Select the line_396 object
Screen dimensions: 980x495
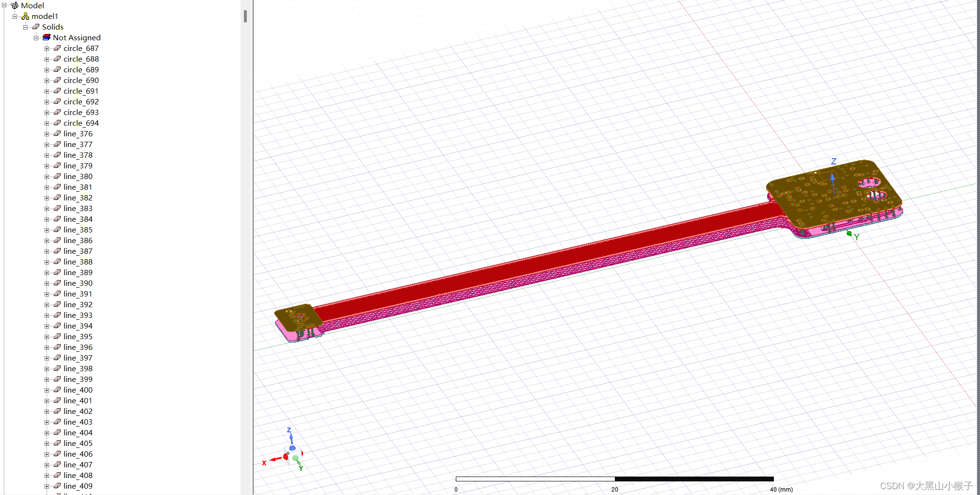click(78, 347)
